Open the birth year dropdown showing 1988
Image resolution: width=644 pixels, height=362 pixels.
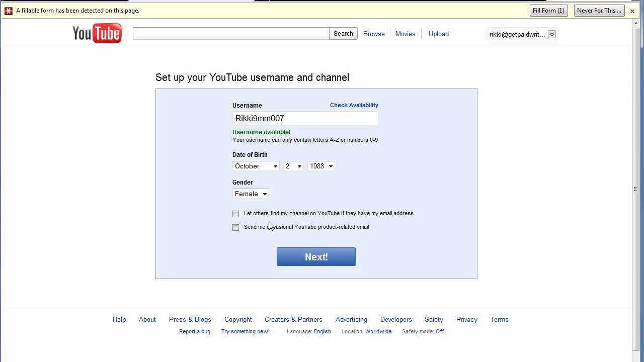(x=321, y=166)
